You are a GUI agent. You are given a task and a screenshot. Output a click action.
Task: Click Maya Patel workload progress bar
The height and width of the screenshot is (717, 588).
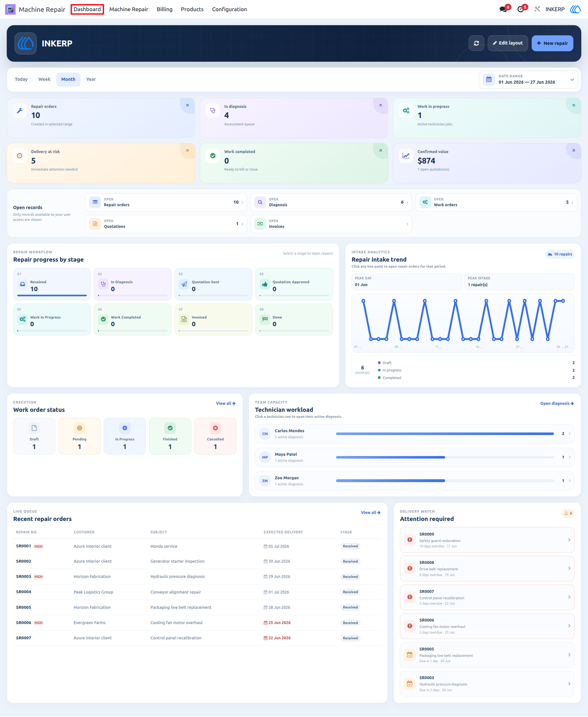pos(445,457)
